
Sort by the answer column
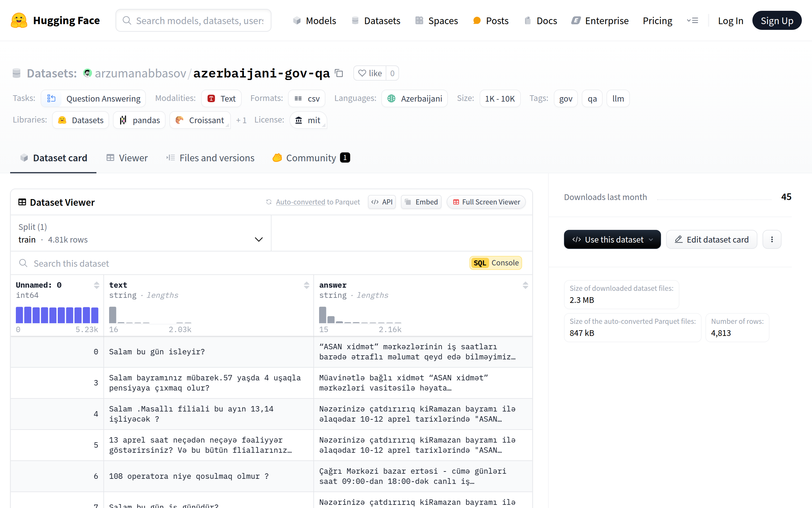point(525,285)
